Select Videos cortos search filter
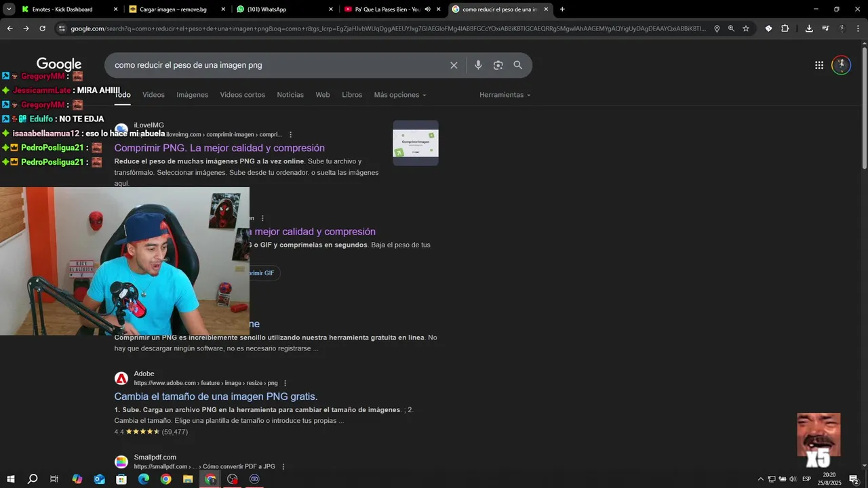Image resolution: width=868 pixels, height=488 pixels. [x=242, y=95]
